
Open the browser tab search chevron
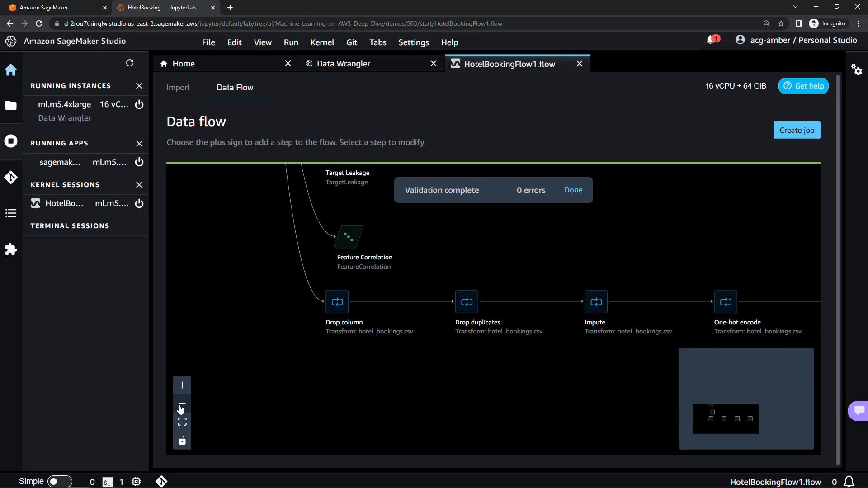pos(795,7)
